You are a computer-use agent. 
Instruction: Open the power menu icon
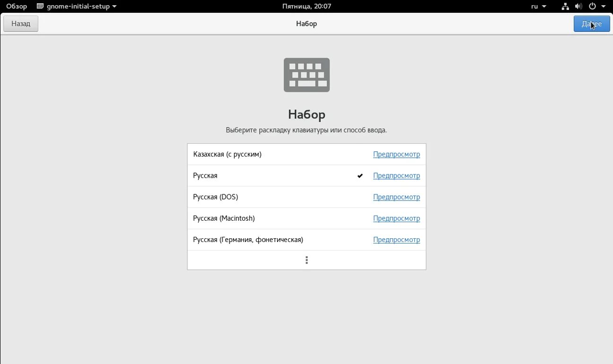tap(592, 7)
